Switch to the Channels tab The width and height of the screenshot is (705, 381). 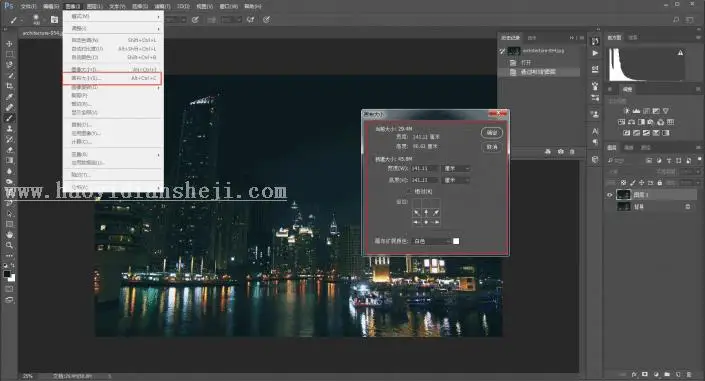pyautogui.click(x=629, y=148)
